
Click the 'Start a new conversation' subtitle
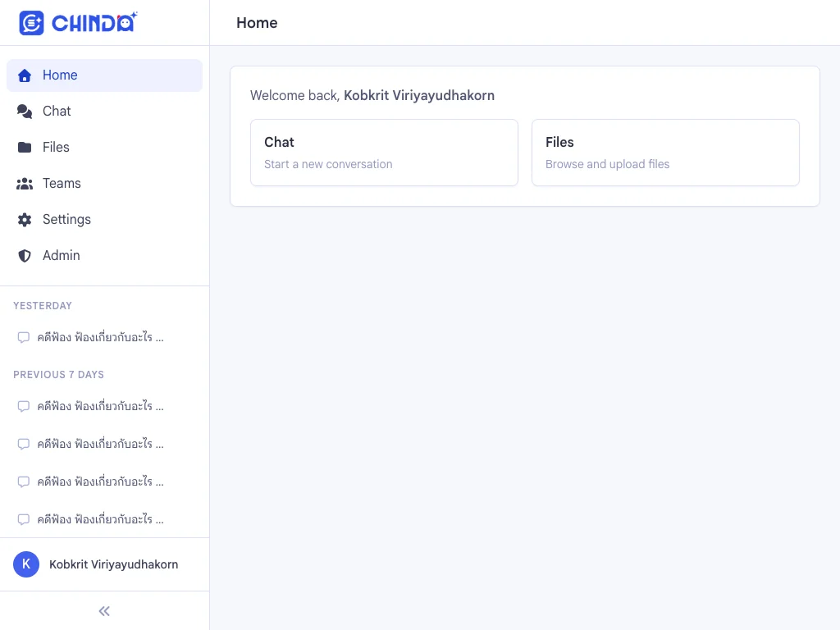pyautogui.click(x=328, y=164)
